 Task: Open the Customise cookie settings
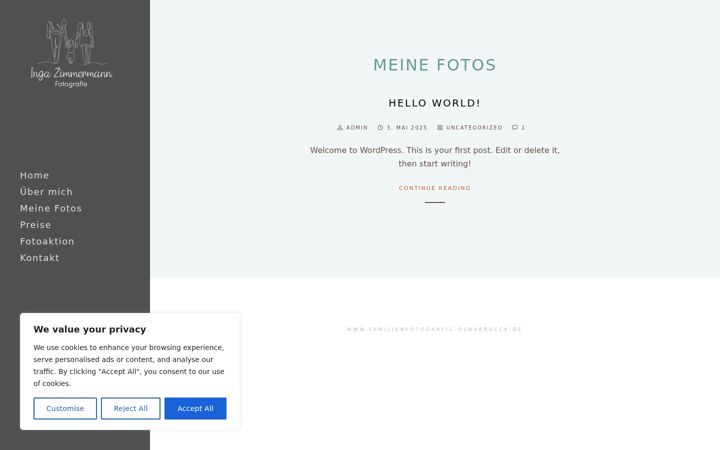point(65,408)
